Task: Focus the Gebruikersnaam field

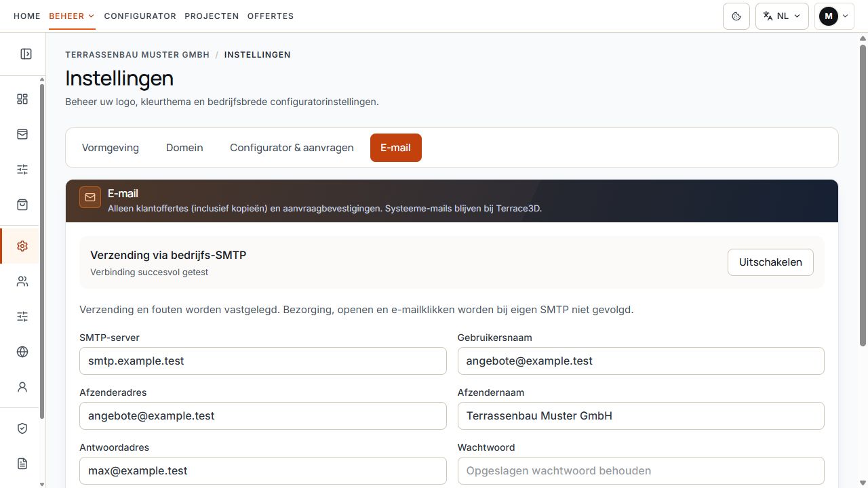Action: coord(641,361)
